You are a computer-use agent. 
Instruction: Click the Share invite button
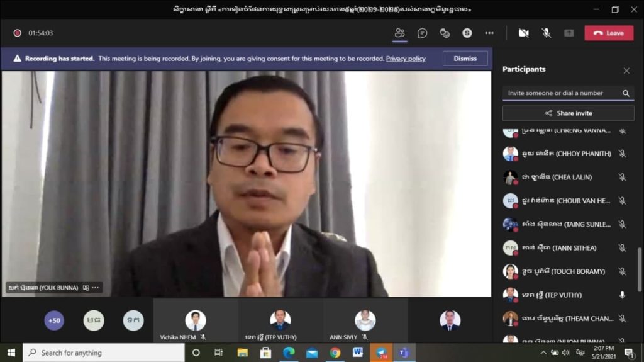(569, 113)
